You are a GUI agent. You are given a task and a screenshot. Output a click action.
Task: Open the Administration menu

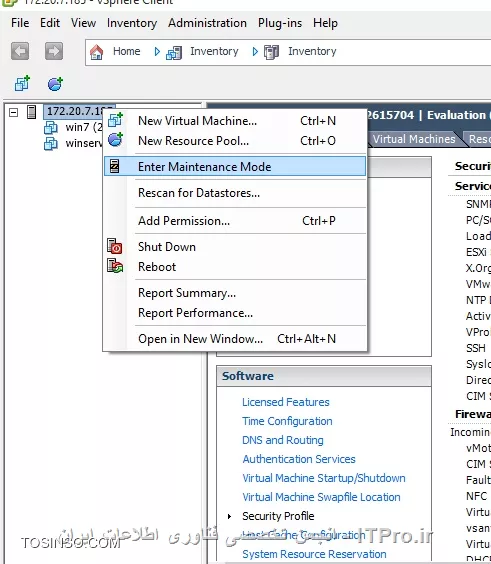(208, 23)
